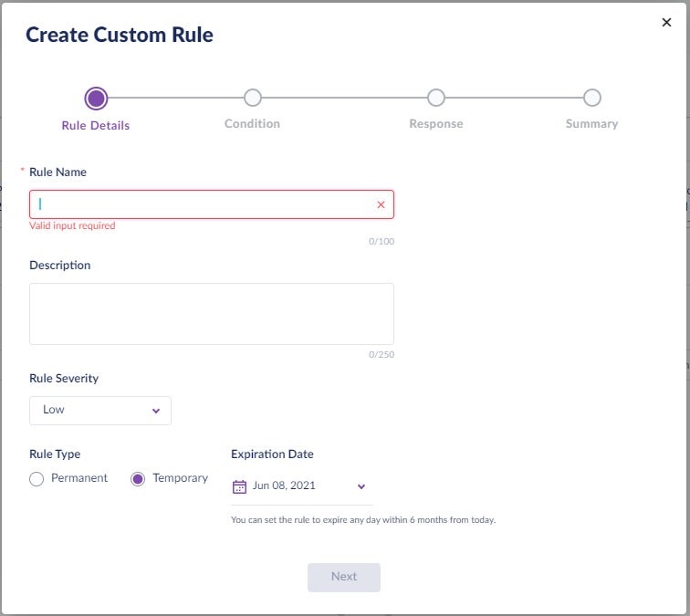
Task: Go to the Response step label
Action: 435,124
